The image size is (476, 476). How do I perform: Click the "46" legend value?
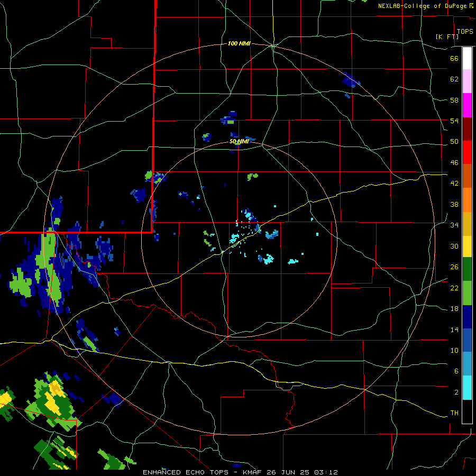click(454, 163)
